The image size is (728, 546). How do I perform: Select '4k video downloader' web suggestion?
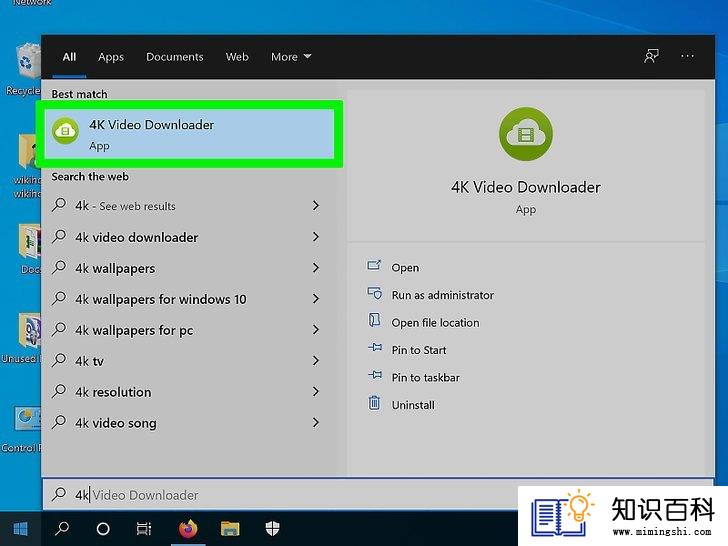pos(188,237)
